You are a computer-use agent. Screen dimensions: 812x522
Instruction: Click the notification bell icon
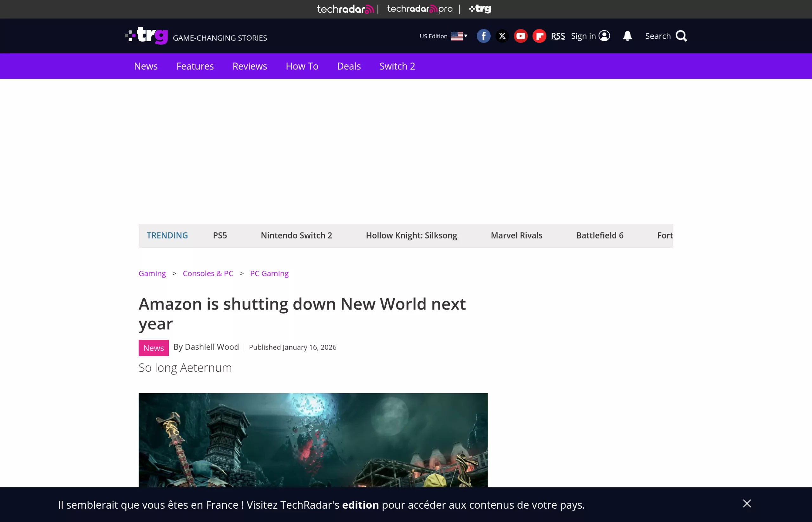pos(628,36)
